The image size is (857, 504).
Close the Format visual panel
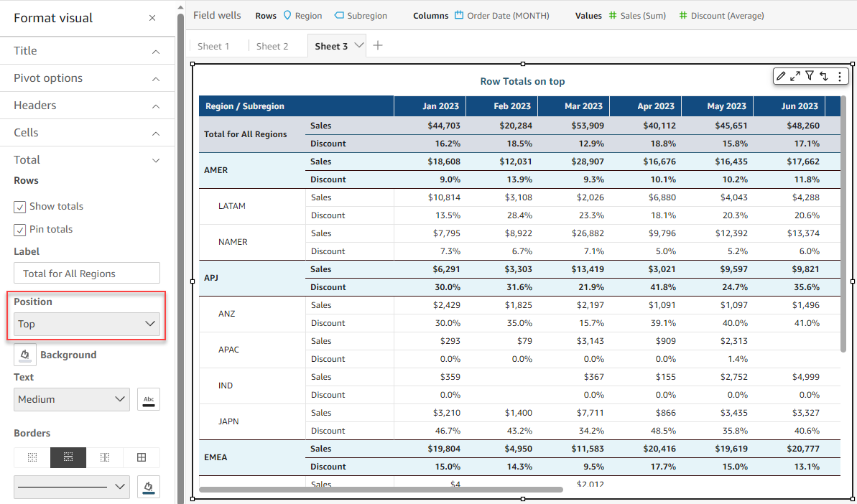(152, 18)
